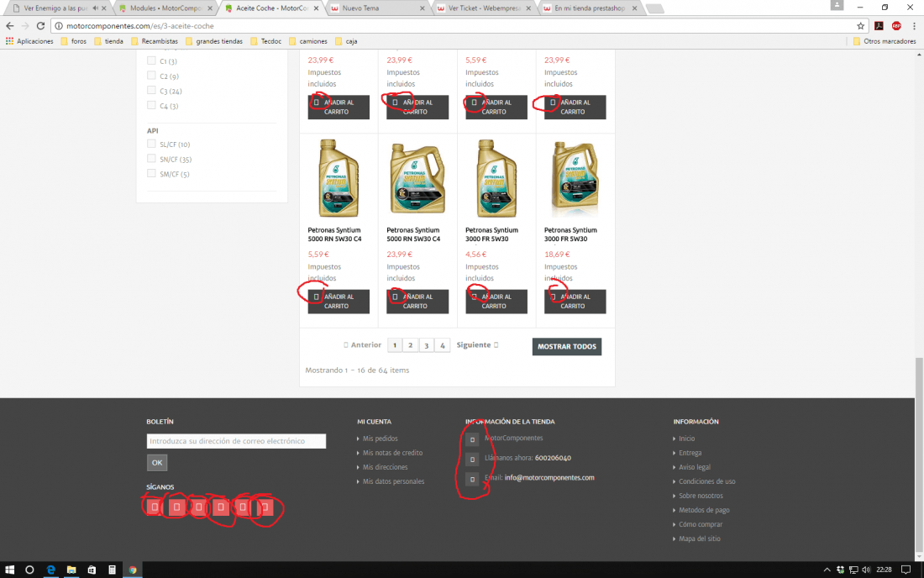Switch to Chrome on the taskbar

(133, 570)
